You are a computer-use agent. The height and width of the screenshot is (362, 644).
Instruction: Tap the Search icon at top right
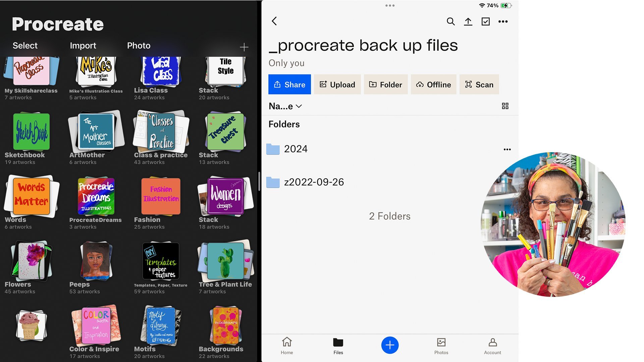click(450, 21)
